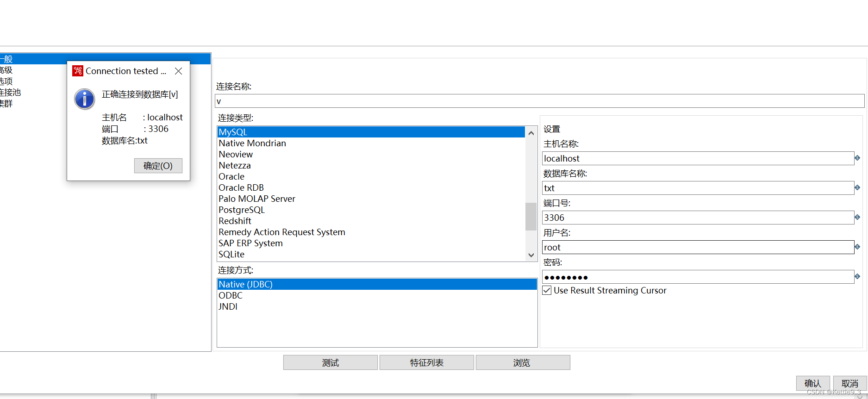Viewport: 868px width, 399px height.
Task: Select Native (JDBC) access method
Action: coord(377,284)
